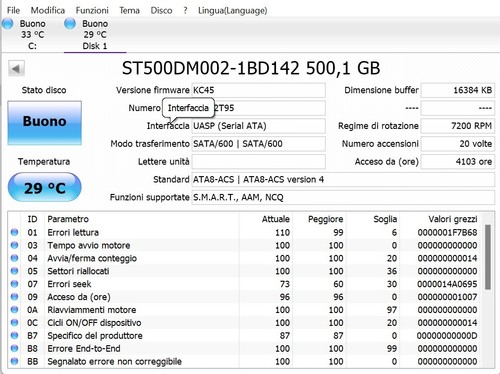The width and height of the screenshot is (500, 374).
Task: Open the Modifica menu
Action: [x=48, y=10]
